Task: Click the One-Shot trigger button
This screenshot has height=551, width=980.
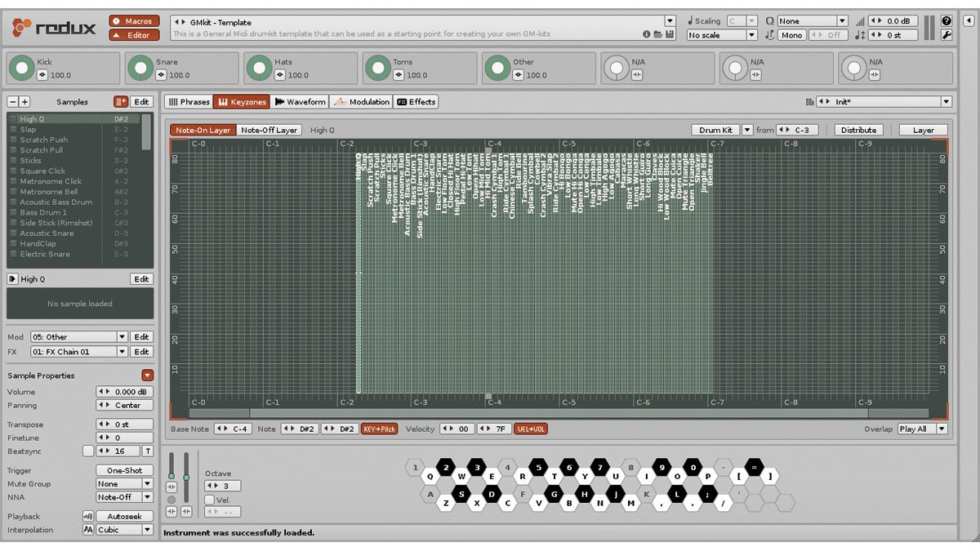Action: (x=124, y=470)
